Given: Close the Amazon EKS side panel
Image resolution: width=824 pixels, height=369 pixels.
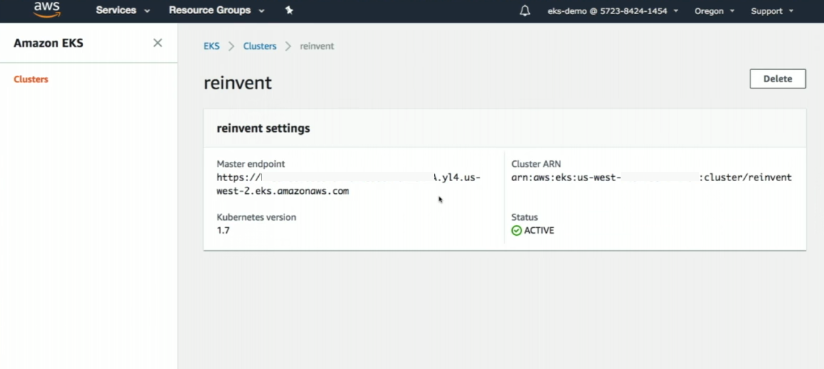Looking at the screenshot, I should [158, 43].
